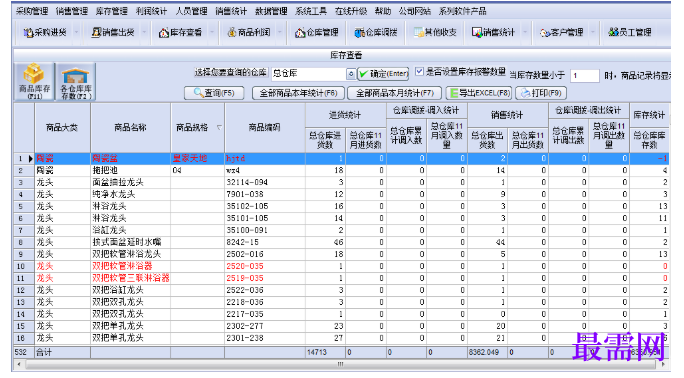Screen dimensions: 684x378
Task: Click the 总仓库库存数 column header
Action: [x=650, y=140]
